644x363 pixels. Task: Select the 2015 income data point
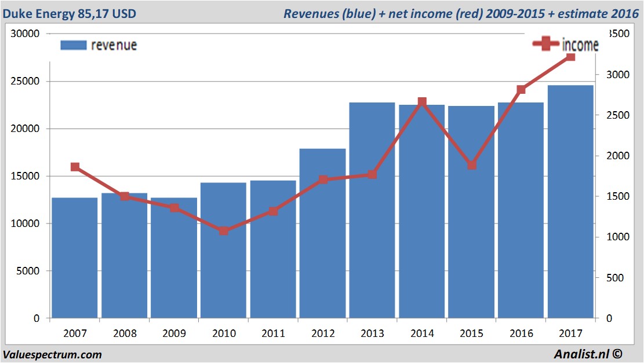point(472,165)
